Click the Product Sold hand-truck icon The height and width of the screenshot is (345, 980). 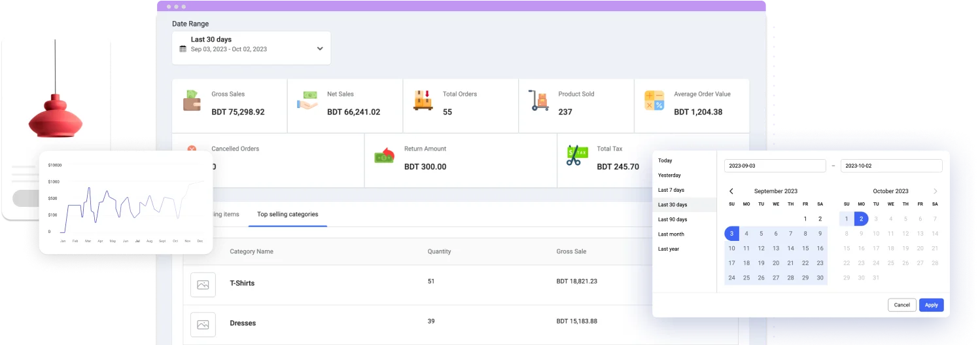(539, 100)
